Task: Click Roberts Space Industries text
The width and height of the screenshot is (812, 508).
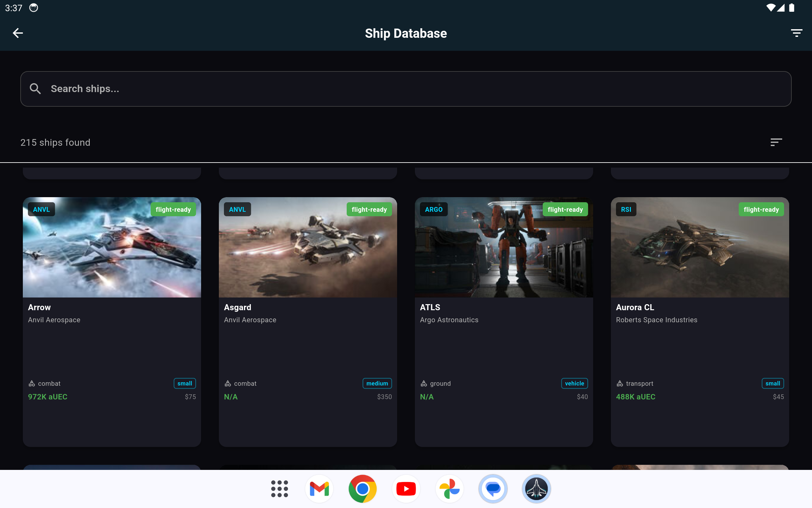Action: click(x=656, y=320)
